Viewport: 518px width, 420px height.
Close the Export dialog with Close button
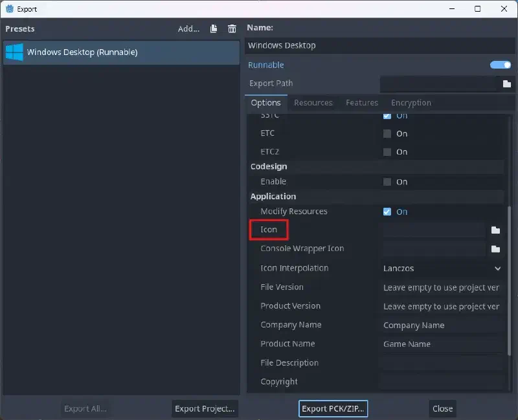click(442, 409)
